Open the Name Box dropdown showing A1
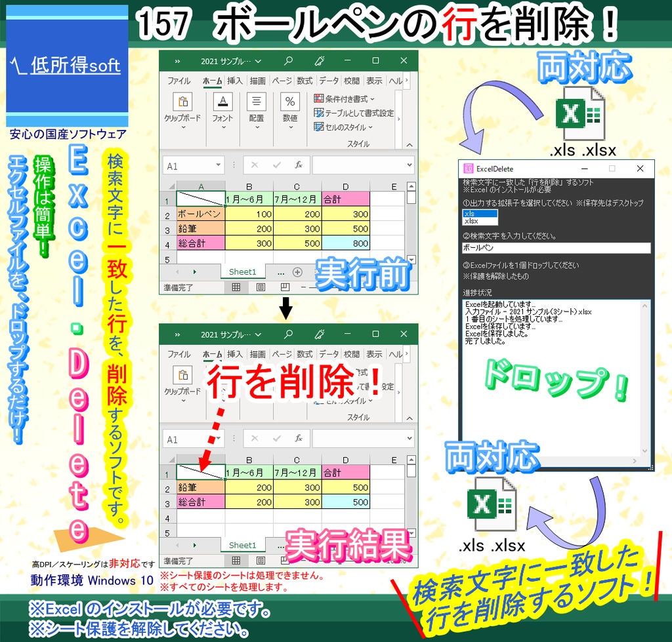Screen dimensions: 672x642 219,165
